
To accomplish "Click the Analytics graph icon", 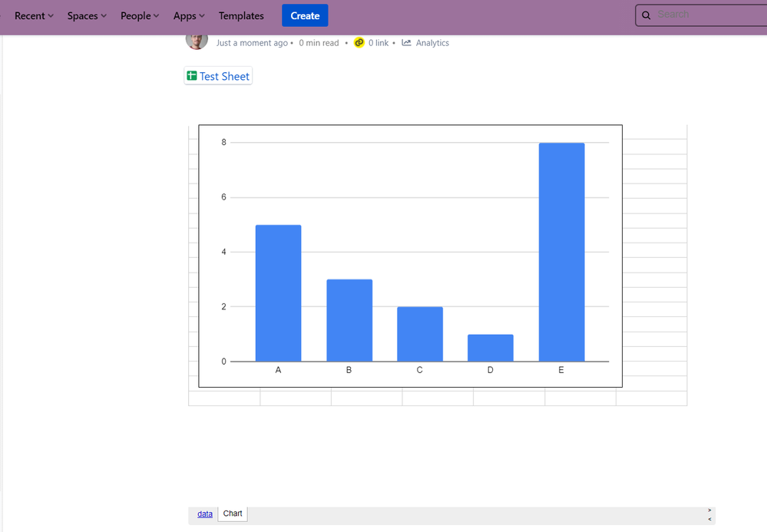I will click(406, 43).
